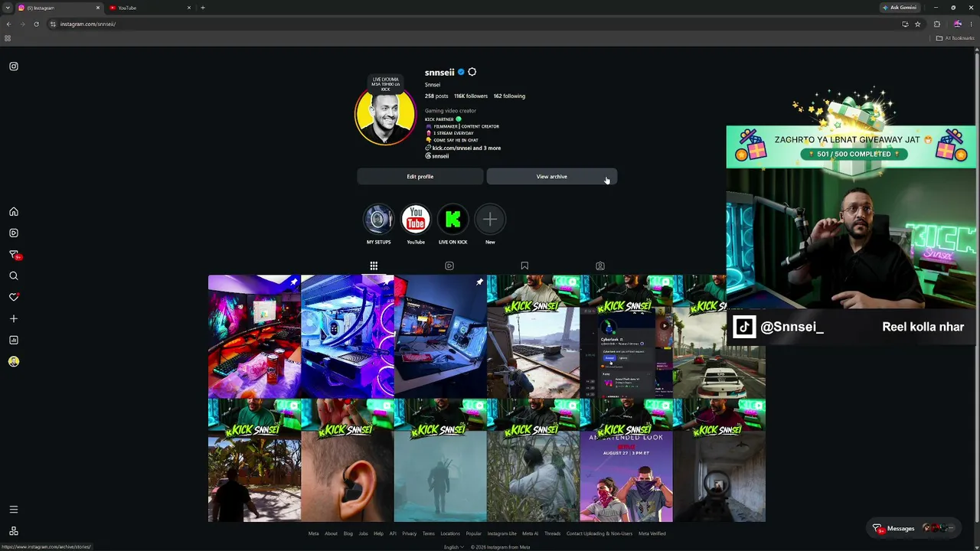Screen dimensions: 980x551
Task: Select the Saved bookmark tab
Action: pyautogui.click(x=524, y=266)
